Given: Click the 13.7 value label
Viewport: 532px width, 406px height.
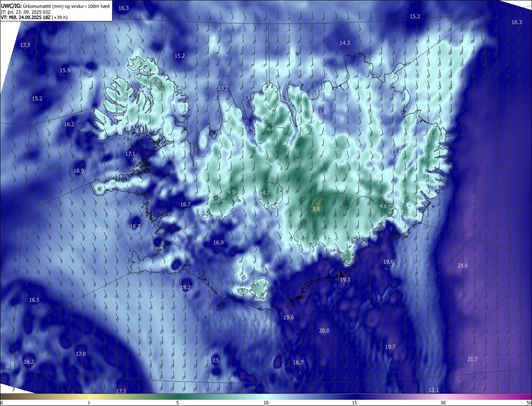Looking at the screenshot, I should (223, 88).
